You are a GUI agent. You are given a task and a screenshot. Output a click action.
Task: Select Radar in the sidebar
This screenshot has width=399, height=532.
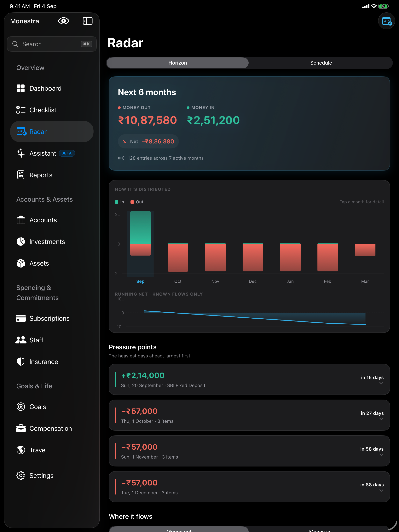[x=52, y=132]
